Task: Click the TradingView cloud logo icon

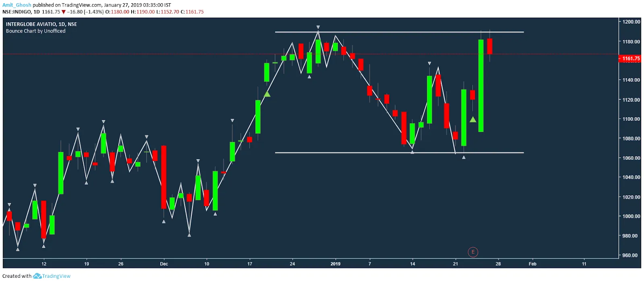Action: click(37, 276)
